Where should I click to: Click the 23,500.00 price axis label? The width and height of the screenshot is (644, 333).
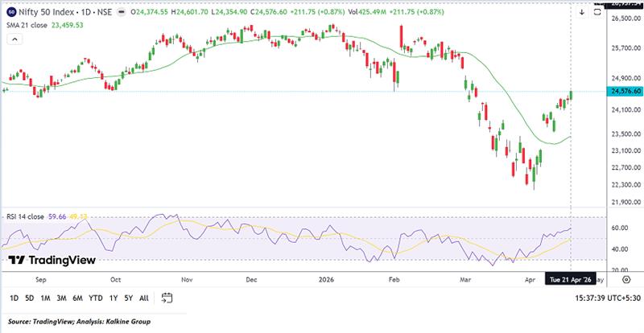pos(625,134)
